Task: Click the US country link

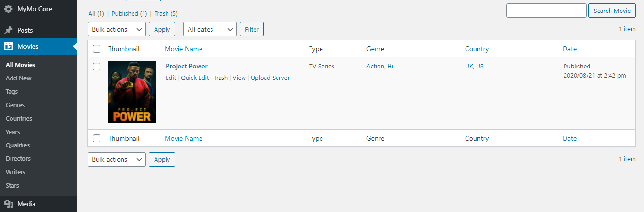Action: pos(479,66)
